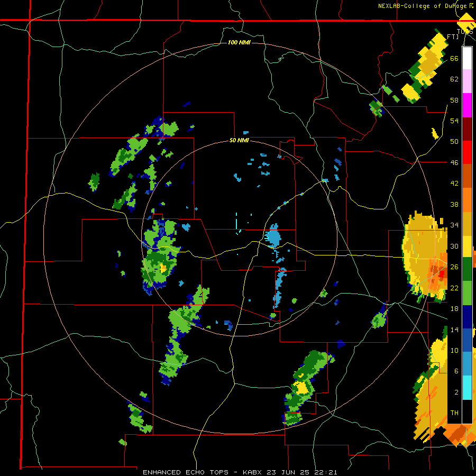Click the legend value 42
This screenshot has width=476, height=476.
(454, 184)
